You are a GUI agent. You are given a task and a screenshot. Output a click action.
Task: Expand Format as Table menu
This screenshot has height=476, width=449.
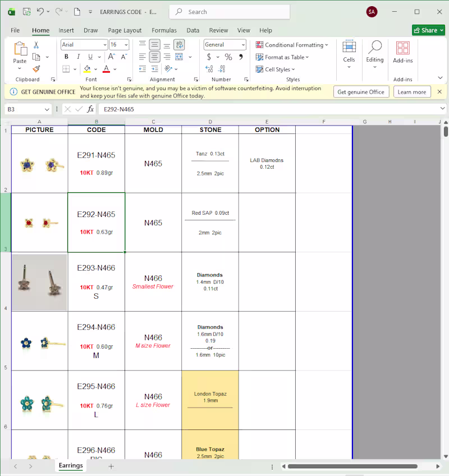(x=282, y=57)
